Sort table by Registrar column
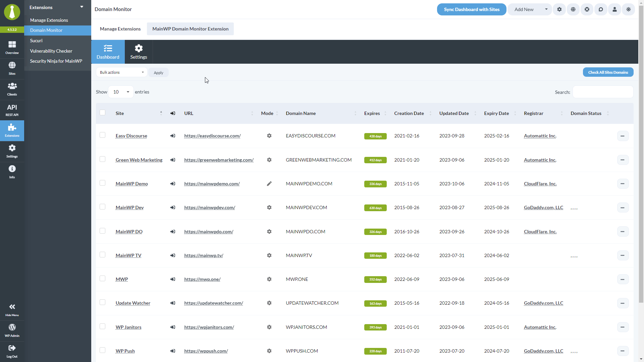 543,113
